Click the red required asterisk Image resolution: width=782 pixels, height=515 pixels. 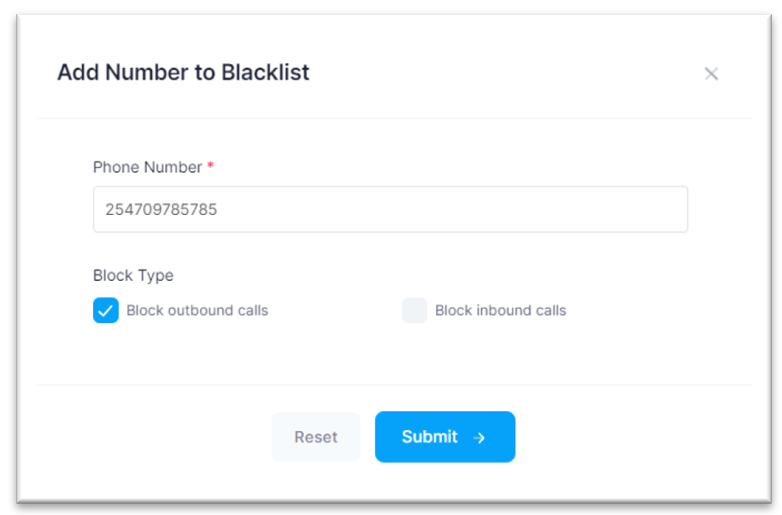[x=210, y=165]
